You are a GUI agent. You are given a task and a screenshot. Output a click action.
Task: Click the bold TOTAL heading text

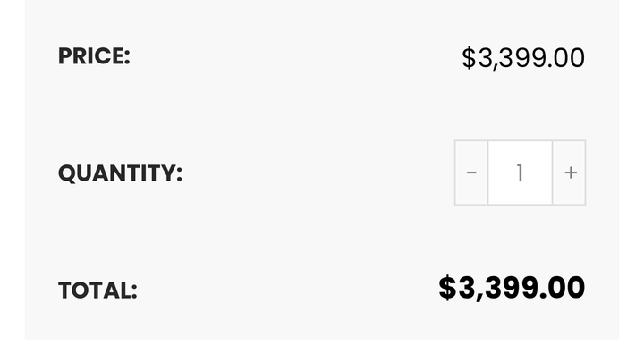(x=97, y=290)
